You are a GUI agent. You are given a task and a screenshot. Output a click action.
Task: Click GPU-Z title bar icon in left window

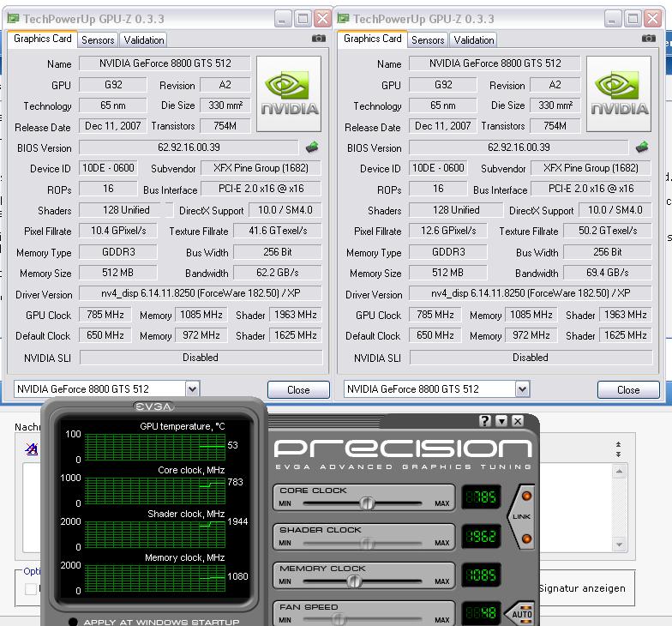(x=14, y=19)
